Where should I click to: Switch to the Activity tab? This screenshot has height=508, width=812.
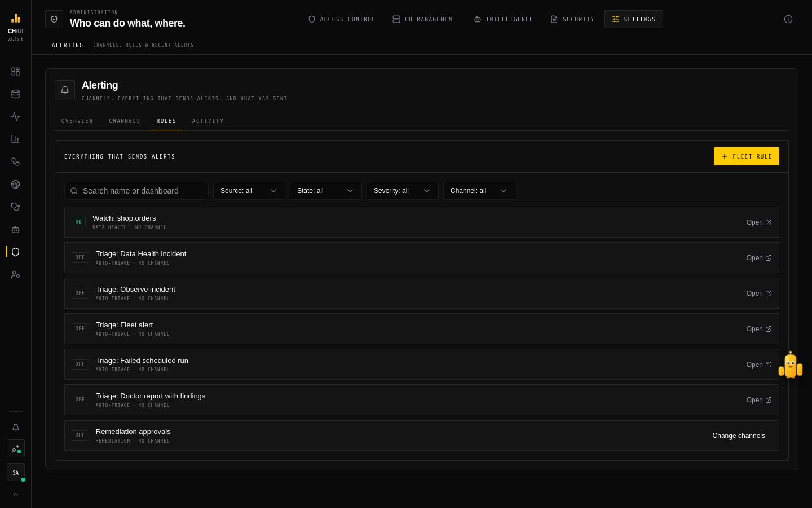pyautogui.click(x=208, y=121)
